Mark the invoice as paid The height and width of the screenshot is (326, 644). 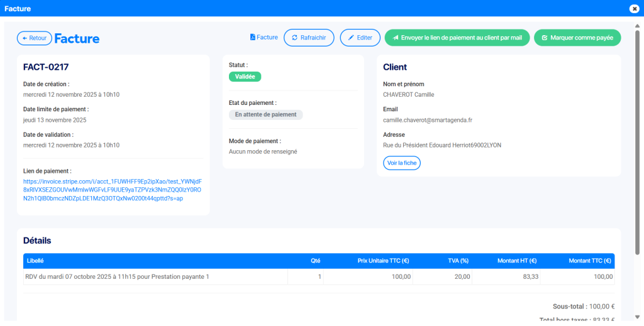tap(577, 38)
